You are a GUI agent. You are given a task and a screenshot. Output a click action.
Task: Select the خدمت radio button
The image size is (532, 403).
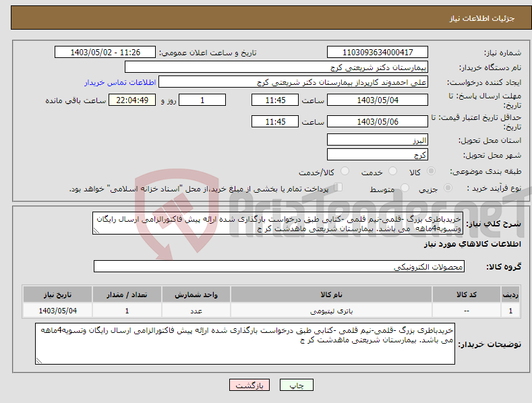coord(392,171)
